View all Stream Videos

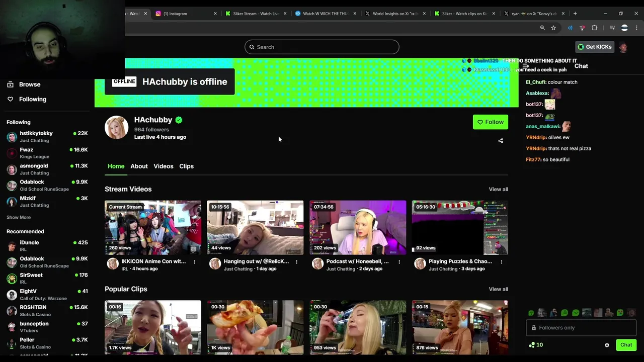(x=499, y=190)
